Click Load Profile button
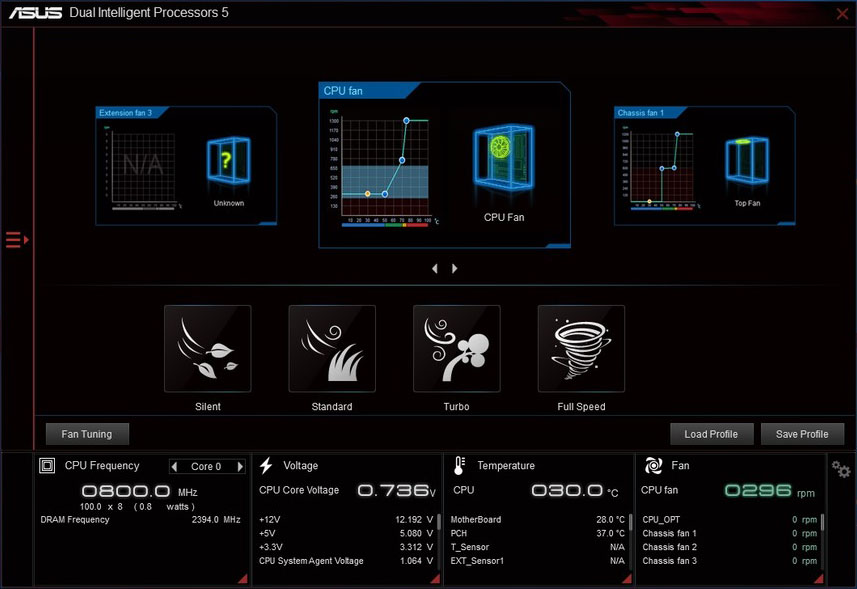The height and width of the screenshot is (589, 857). 711,434
